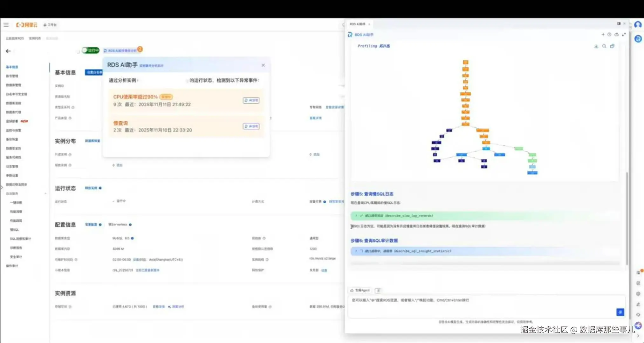Go back with the left arrow
Screen dimensions: 644x343
[8, 51]
